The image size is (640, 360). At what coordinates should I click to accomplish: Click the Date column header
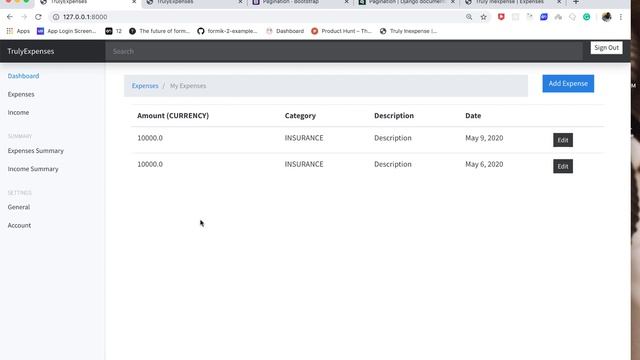[473, 116]
